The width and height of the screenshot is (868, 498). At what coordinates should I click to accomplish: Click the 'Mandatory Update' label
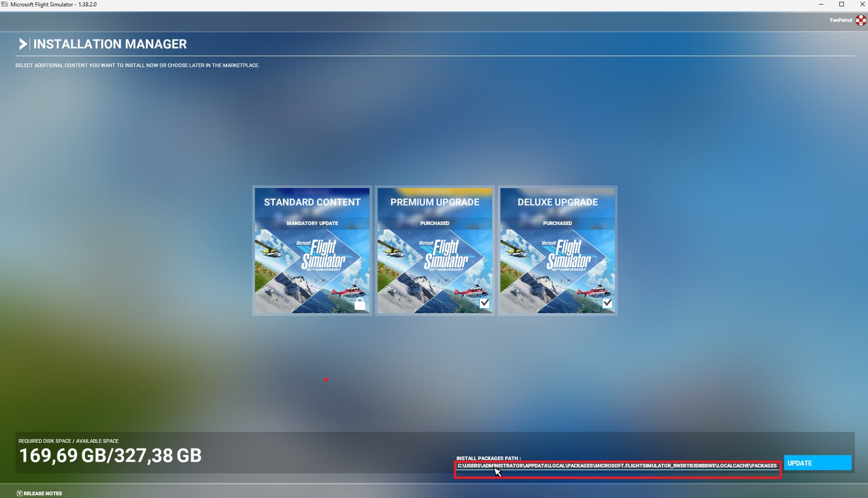pyautogui.click(x=312, y=223)
